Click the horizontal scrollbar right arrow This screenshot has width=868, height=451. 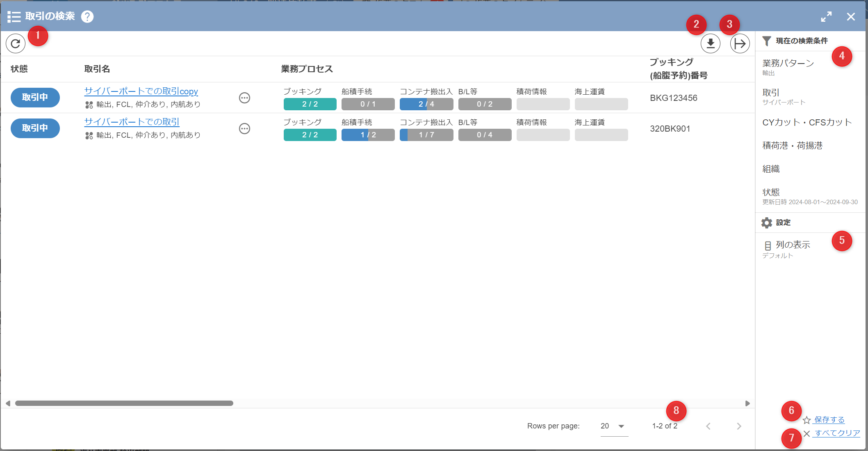coord(747,403)
